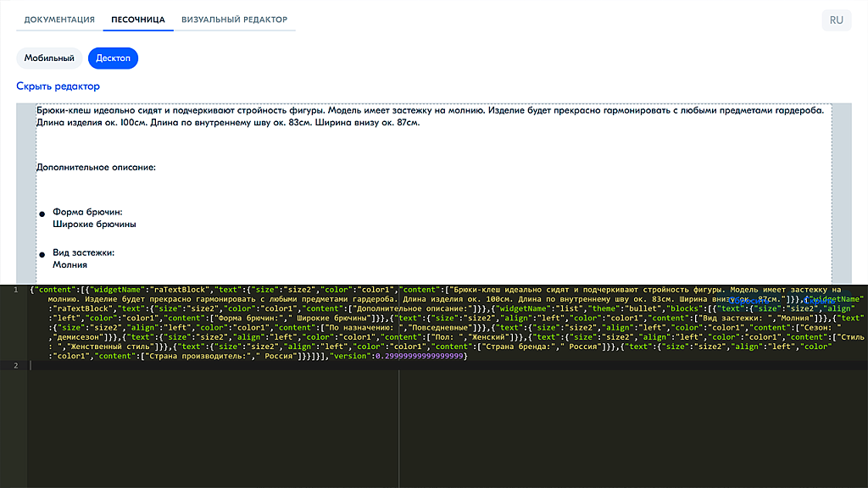Viewport: 868px width, 488px height.
Task: Click the Вид застежки list label
Action: coord(83,252)
